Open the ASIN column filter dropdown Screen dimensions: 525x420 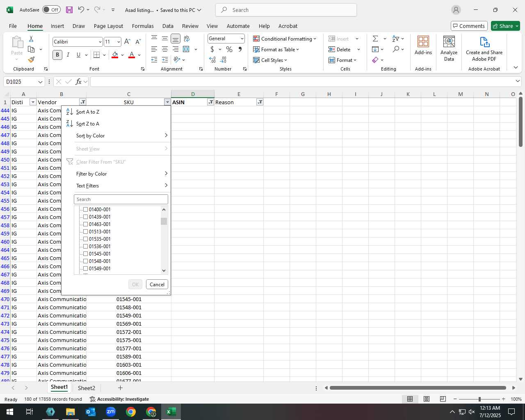coord(210,102)
